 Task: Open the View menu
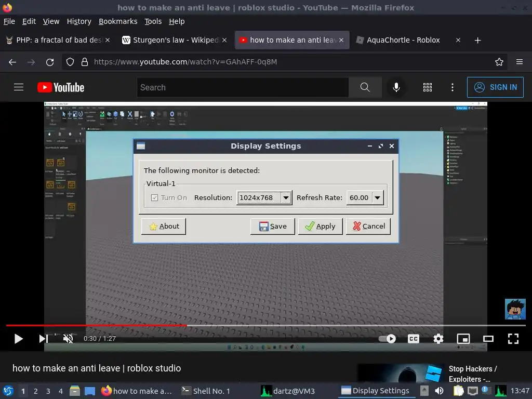click(51, 21)
